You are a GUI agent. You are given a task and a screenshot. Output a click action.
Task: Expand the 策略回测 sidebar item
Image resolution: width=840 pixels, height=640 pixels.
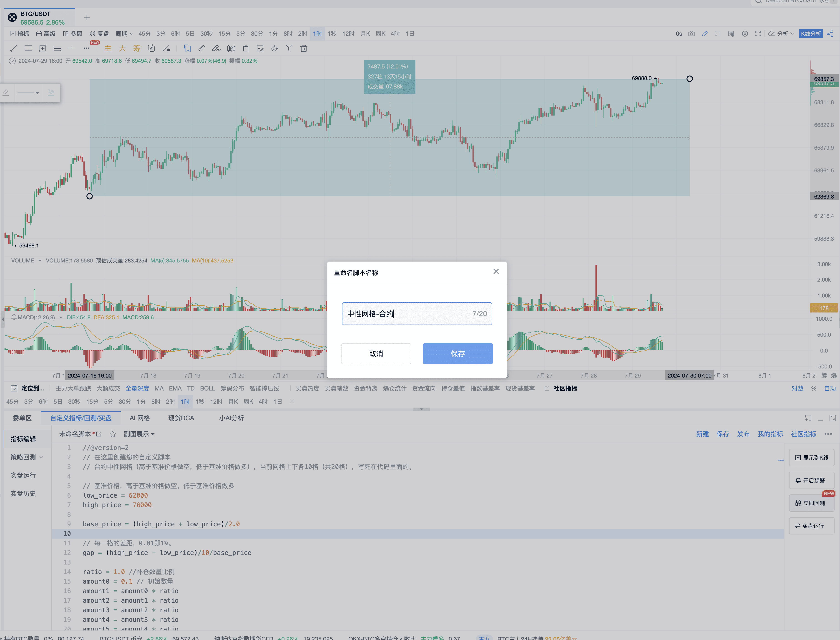[27, 457]
